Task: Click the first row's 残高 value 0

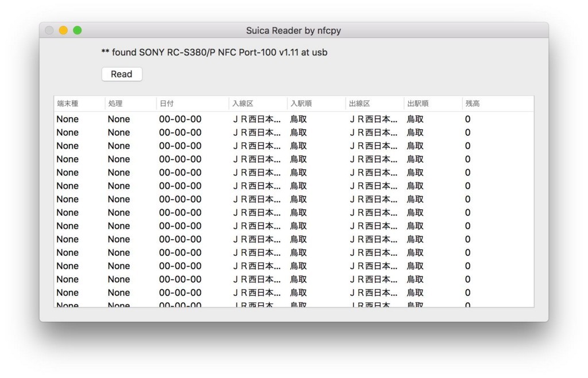Action: tap(467, 119)
